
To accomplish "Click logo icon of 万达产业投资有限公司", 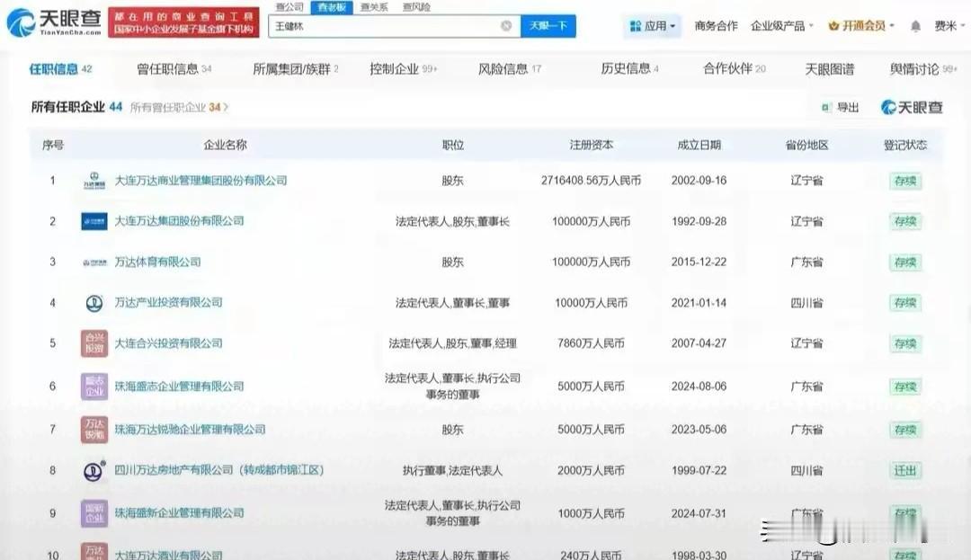I will pyautogui.click(x=94, y=303).
